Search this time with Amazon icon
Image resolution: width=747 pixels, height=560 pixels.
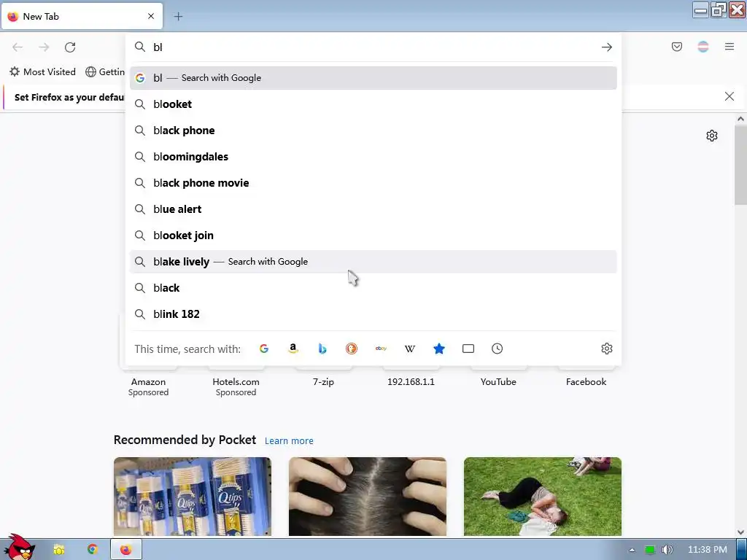click(293, 349)
